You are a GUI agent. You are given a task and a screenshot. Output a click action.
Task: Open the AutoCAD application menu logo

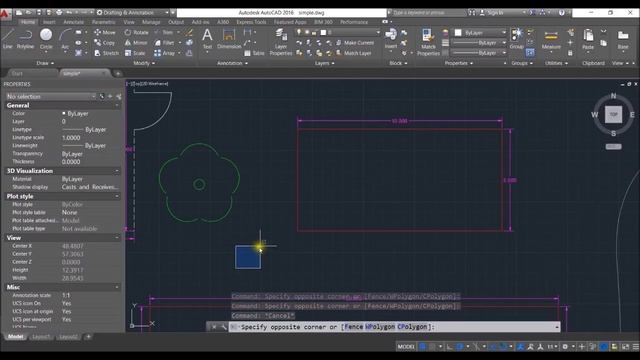coord(4,15)
